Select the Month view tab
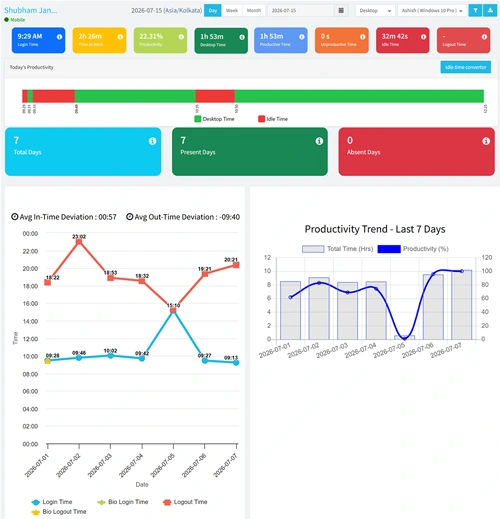 click(x=254, y=10)
